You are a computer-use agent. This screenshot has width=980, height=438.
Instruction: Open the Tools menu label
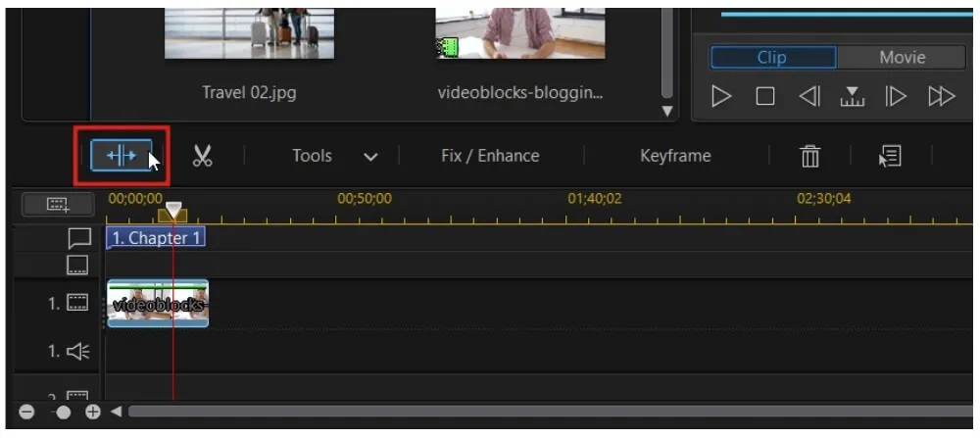312,156
